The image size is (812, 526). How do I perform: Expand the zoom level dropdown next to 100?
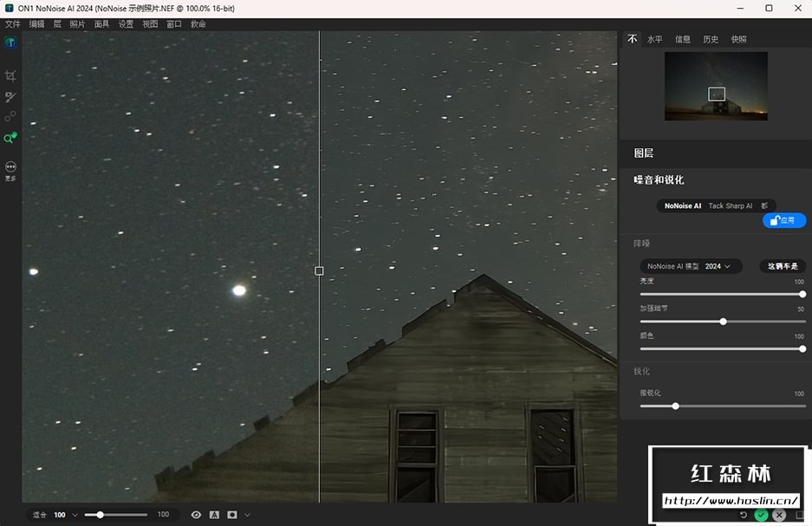[x=76, y=515]
